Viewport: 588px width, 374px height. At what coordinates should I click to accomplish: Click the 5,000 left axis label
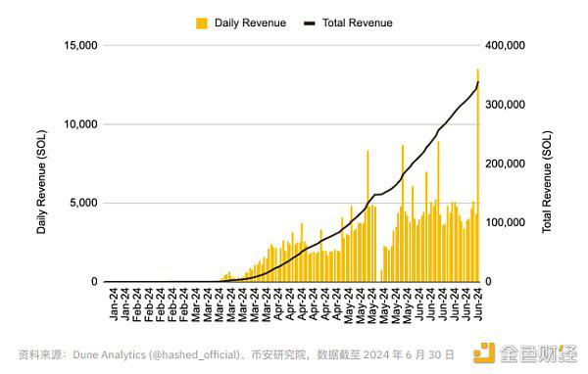pos(83,203)
